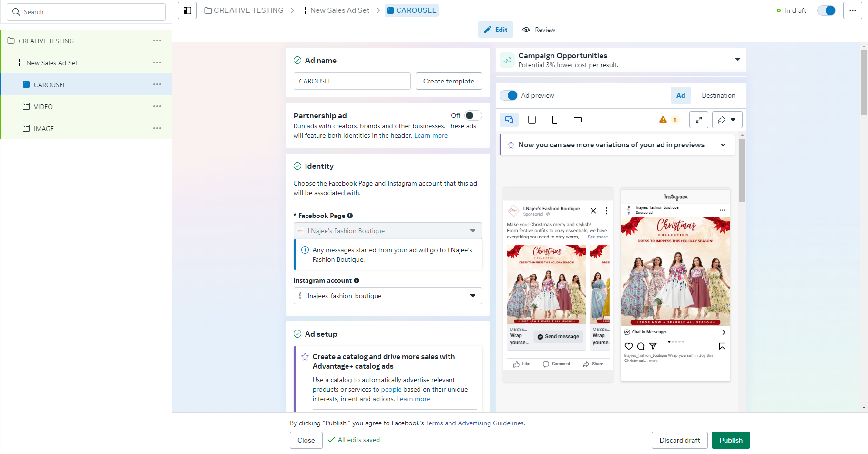Open Terms and Advertising Guidelines link
The image size is (868, 454).
tap(475, 423)
